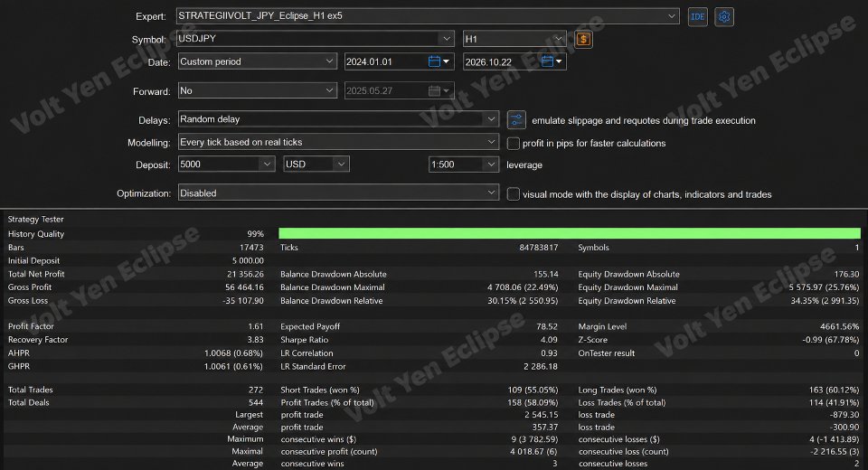The image size is (868, 470).
Task: Select largest loss trade value -879.30
Action: (844, 415)
